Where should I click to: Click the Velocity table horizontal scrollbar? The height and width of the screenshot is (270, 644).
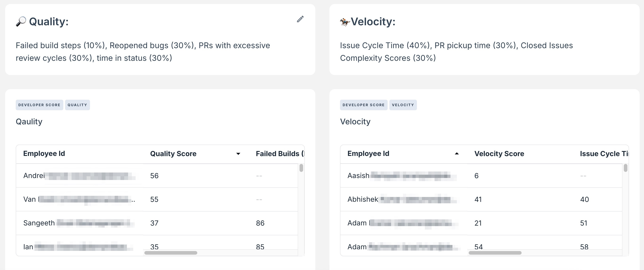coord(495,253)
